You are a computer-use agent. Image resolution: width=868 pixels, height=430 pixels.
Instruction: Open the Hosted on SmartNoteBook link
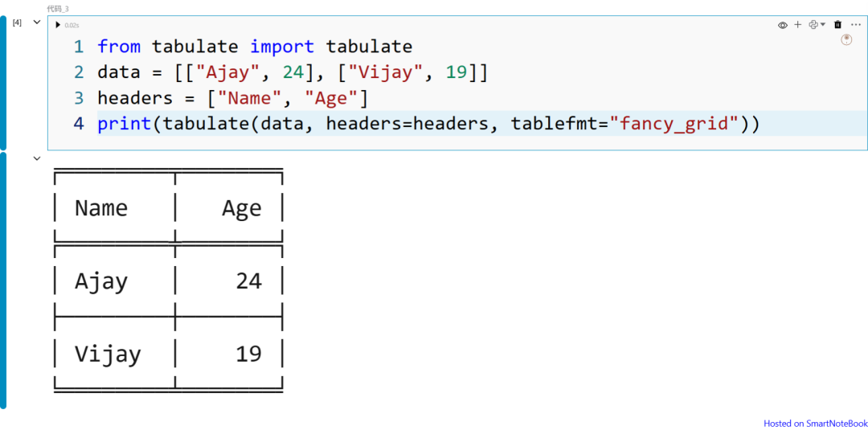tap(815, 423)
